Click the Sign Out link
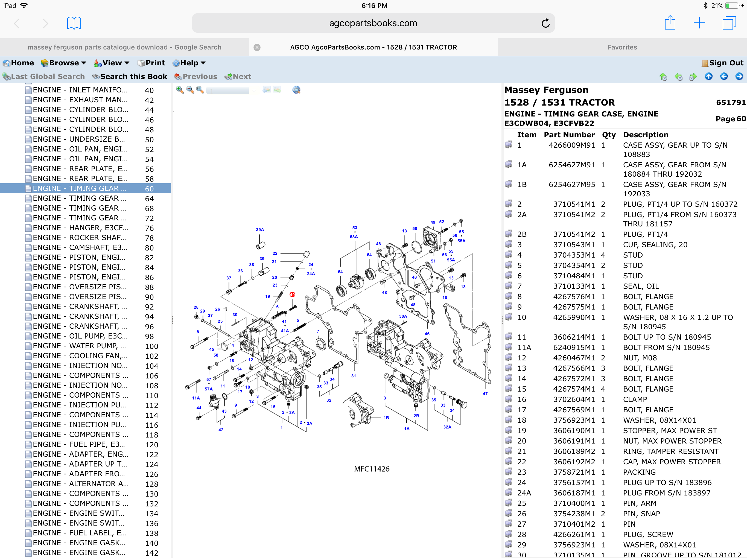Viewport: 747px width, 560px height. (x=722, y=63)
